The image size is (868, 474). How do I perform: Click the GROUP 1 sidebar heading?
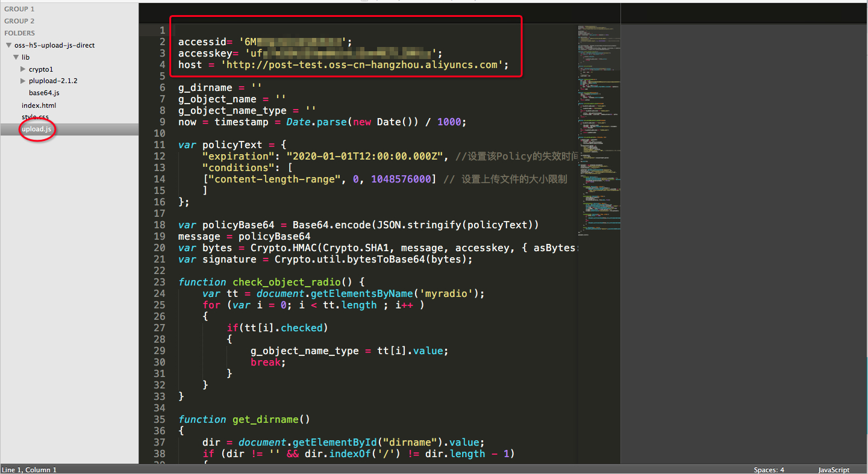19,9
